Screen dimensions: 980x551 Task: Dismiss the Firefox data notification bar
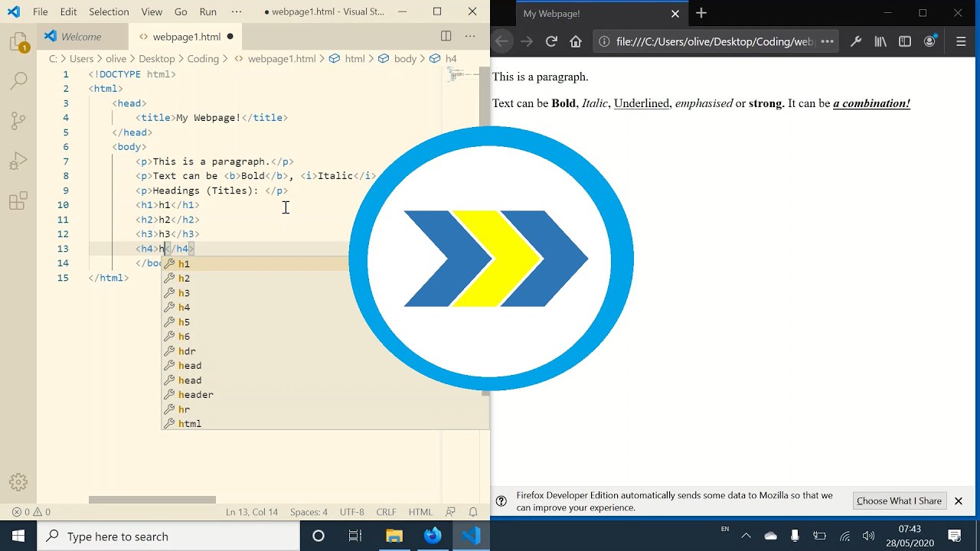[958, 500]
